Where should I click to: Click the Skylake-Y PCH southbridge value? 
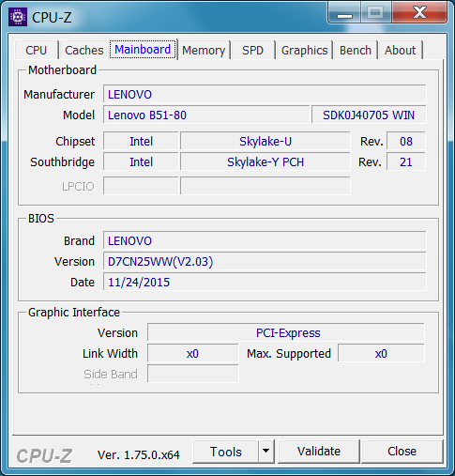[x=265, y=161]
